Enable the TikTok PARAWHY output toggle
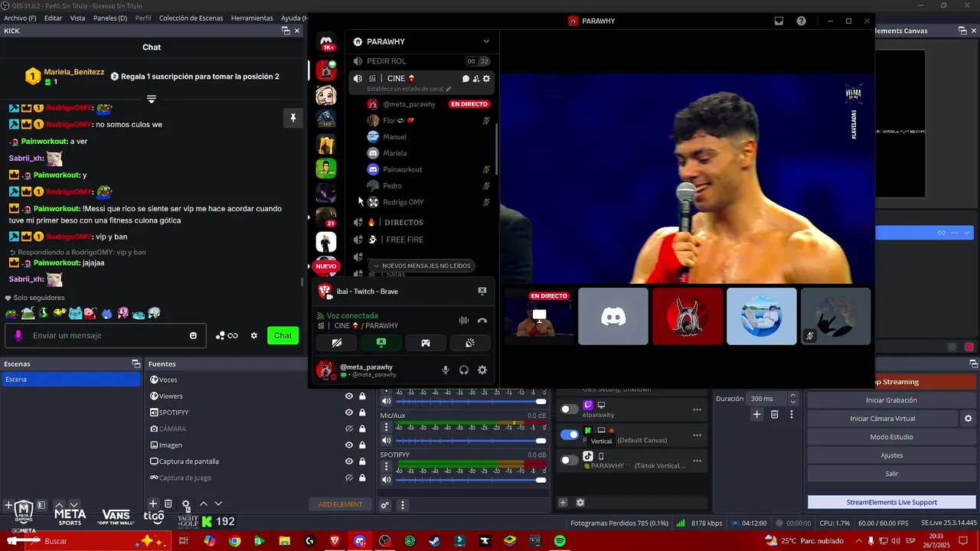 [x=570, y=460]
